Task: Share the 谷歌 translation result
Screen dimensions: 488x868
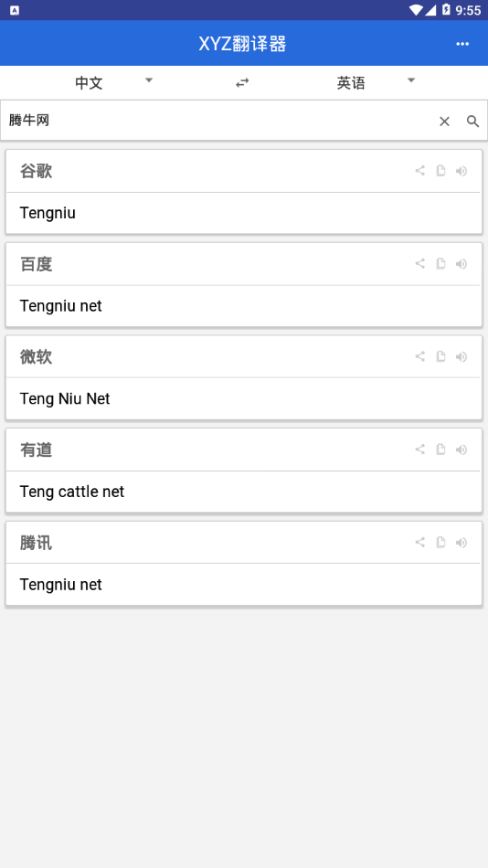Action: point(419,171)
